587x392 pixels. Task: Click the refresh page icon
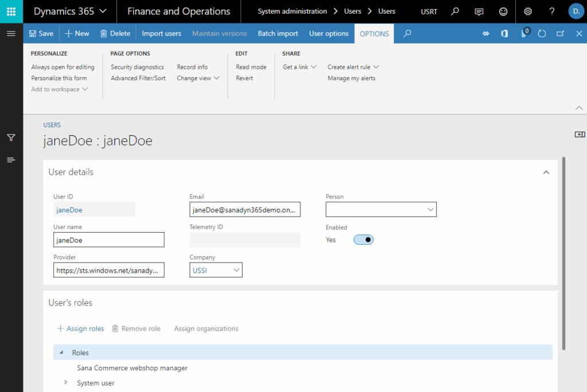click(x=542, y=34)
